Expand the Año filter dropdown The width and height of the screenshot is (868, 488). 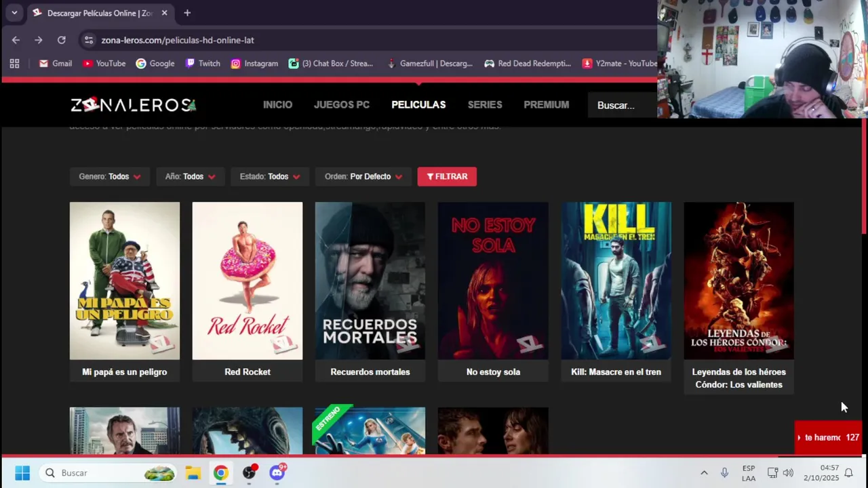pyautogui.click(x=190, y=177)
